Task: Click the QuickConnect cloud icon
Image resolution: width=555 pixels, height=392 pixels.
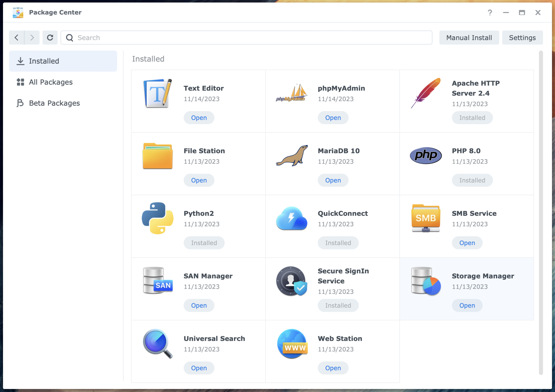Action: point(291,218)
